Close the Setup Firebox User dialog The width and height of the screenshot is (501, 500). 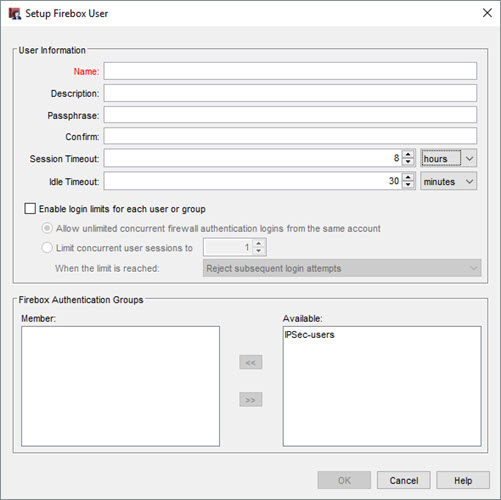click(487, 13)
